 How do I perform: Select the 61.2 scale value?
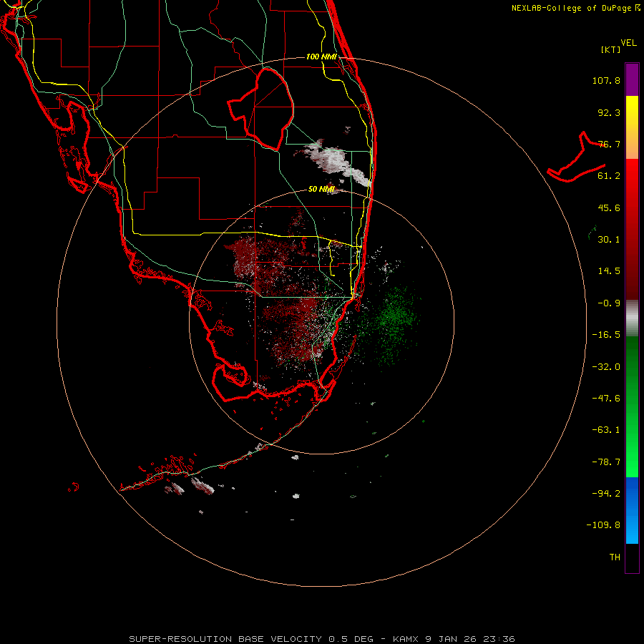tap(609, 176)
